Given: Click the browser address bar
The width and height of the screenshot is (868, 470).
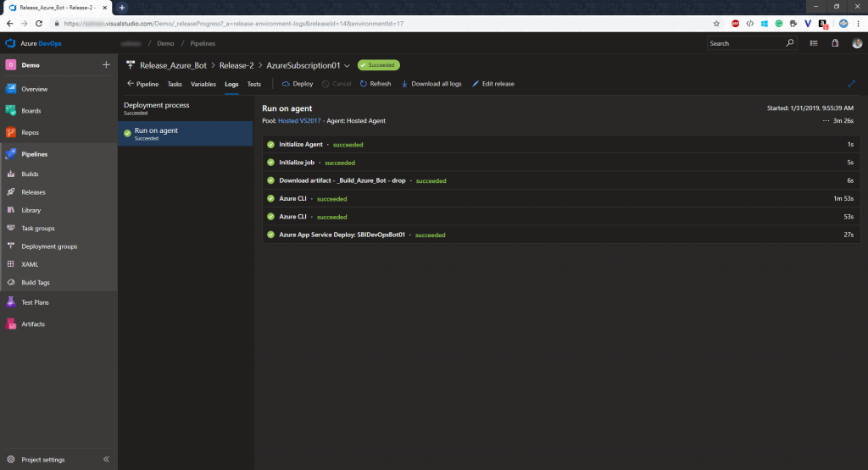Looking at the screenshot, I should click(x=382, y=24).
